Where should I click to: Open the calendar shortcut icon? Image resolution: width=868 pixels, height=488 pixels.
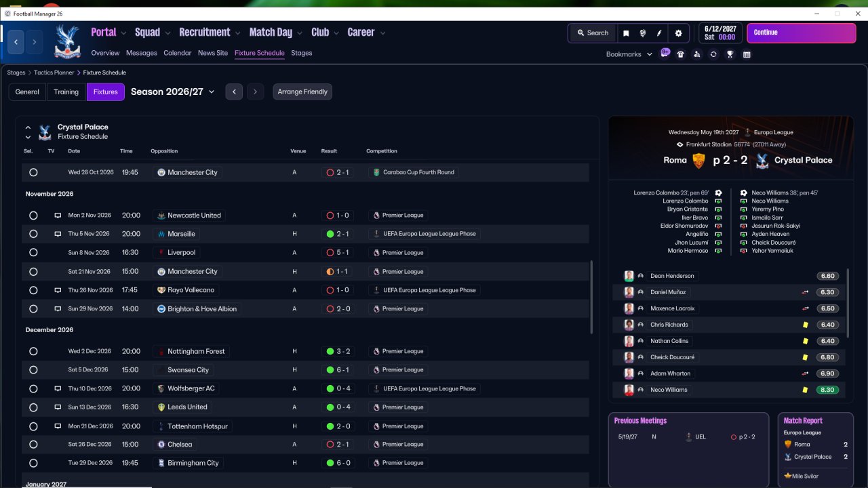(747, 54)
